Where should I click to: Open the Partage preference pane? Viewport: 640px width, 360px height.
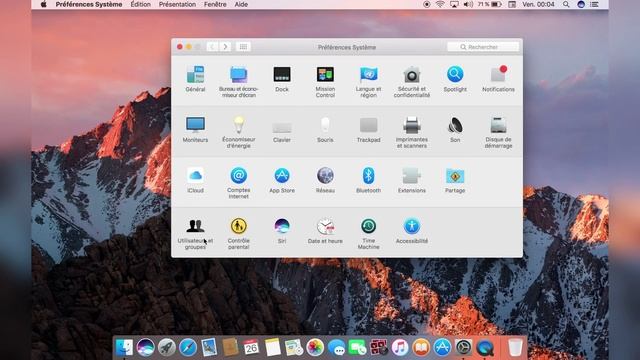[x=455, y=180]
